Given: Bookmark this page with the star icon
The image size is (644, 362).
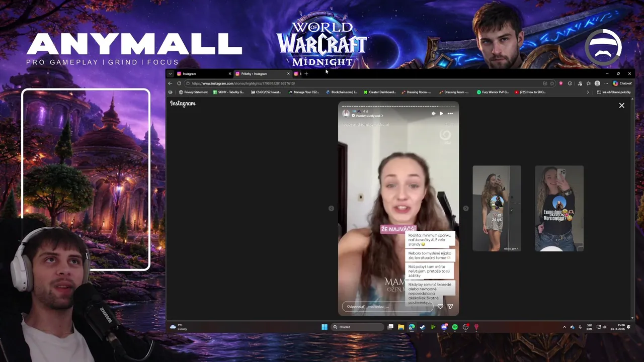Looking at the screenshot, I should (x=552, y=83).
